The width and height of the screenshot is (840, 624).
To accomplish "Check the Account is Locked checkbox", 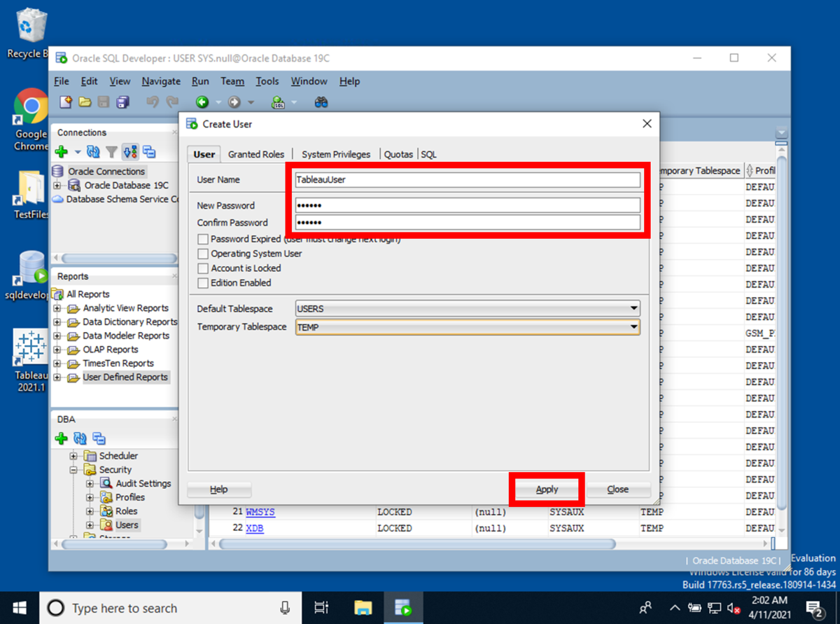I will (x=203, y=268).
